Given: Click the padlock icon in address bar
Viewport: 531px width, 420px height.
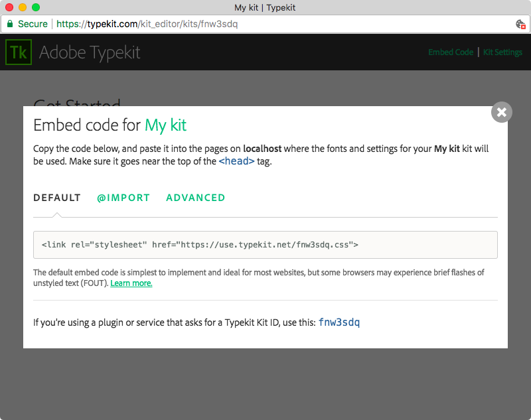Looking at the screenshot, I should 10,24.
